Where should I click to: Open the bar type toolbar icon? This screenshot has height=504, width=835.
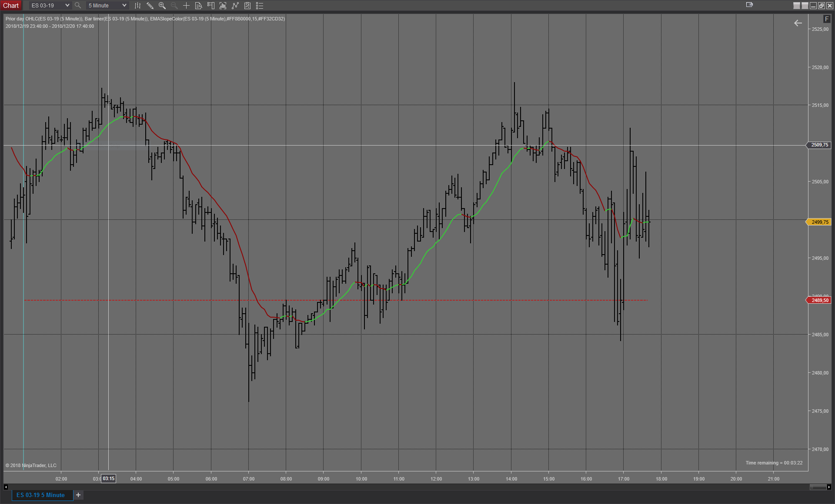(x=137, y=6)
